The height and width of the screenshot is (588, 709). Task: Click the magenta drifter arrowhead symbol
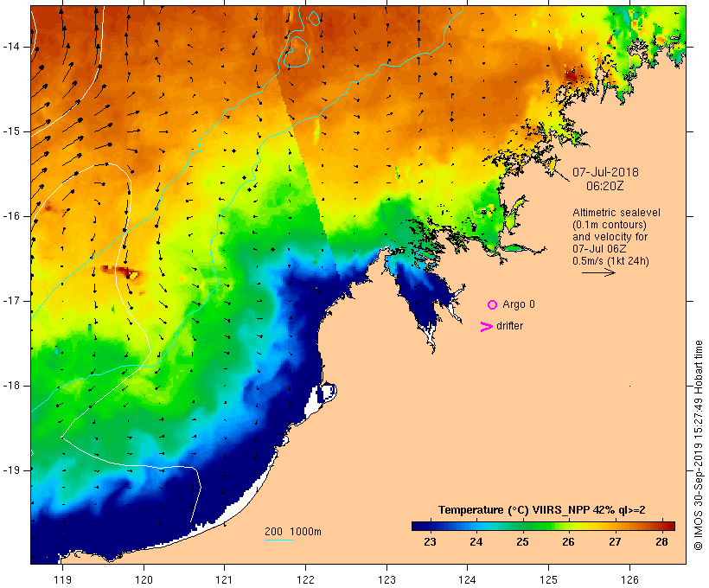pyautogui.click(x=487, y=327)
